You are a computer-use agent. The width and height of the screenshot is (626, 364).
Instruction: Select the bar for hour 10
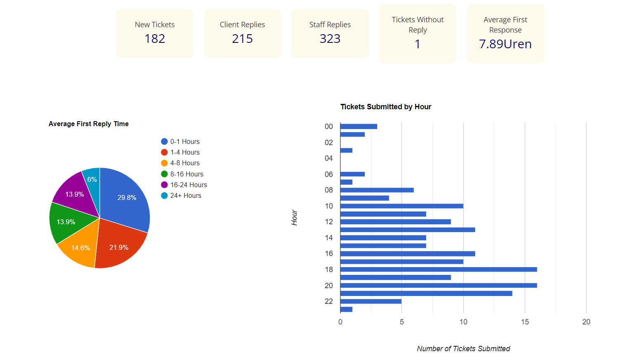pyautogui.click(x=402, y=206)
